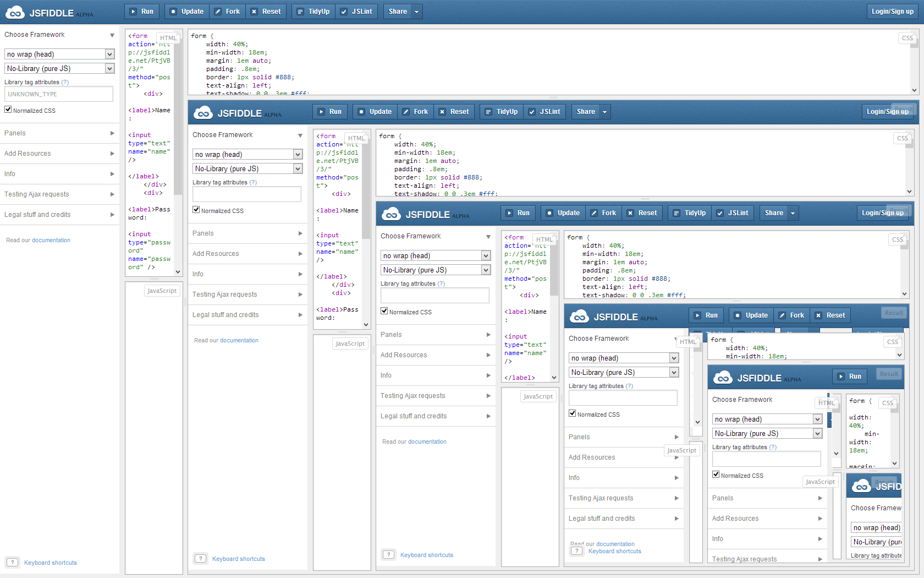
Task: Click the third-level nested JSFiddle cloud logo
Action: tap(391, 215)
